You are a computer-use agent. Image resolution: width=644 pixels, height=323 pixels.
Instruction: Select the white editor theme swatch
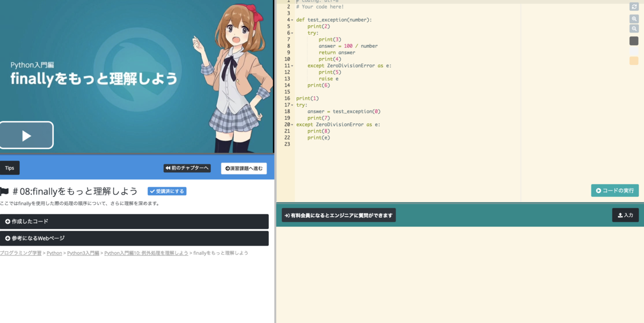click(634, 51)
